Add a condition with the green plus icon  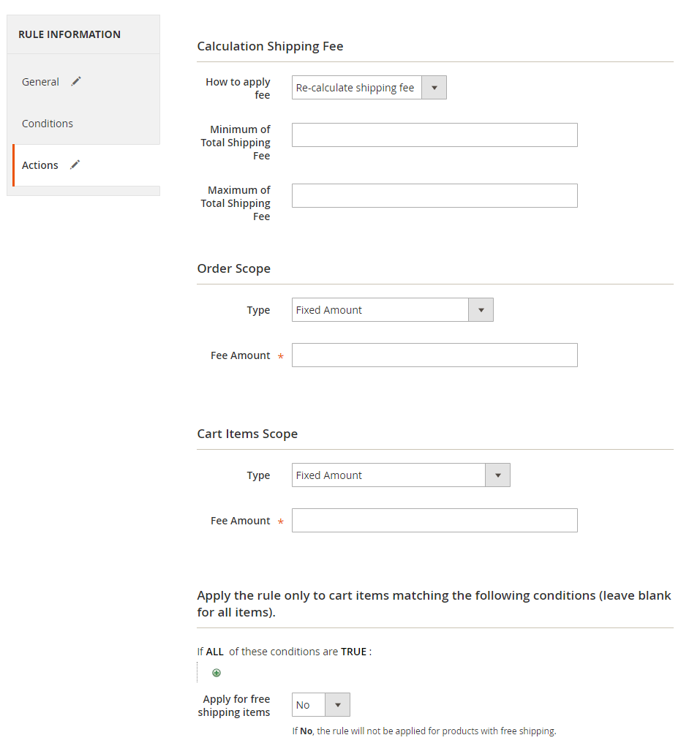217,673
